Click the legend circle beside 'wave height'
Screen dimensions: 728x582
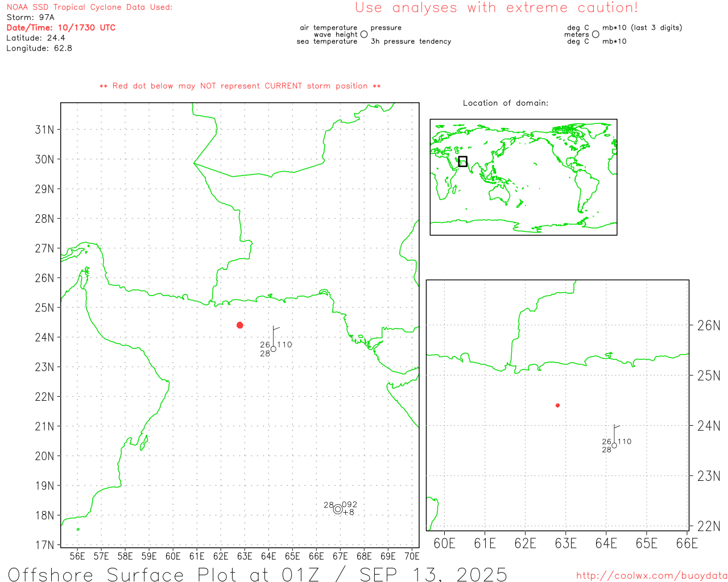click(364, 34)
